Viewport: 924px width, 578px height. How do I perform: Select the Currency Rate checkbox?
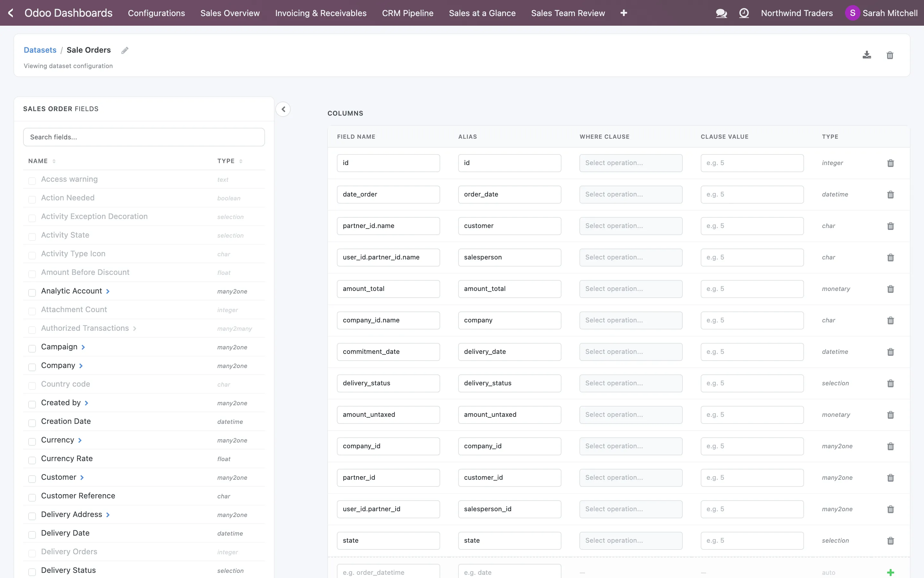tap(32, 460)
